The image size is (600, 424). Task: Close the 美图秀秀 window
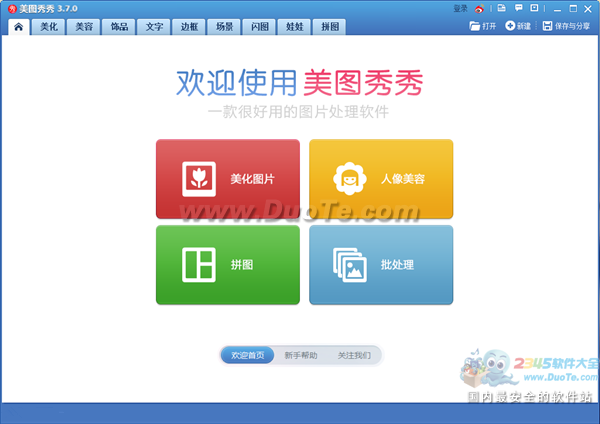588,9
